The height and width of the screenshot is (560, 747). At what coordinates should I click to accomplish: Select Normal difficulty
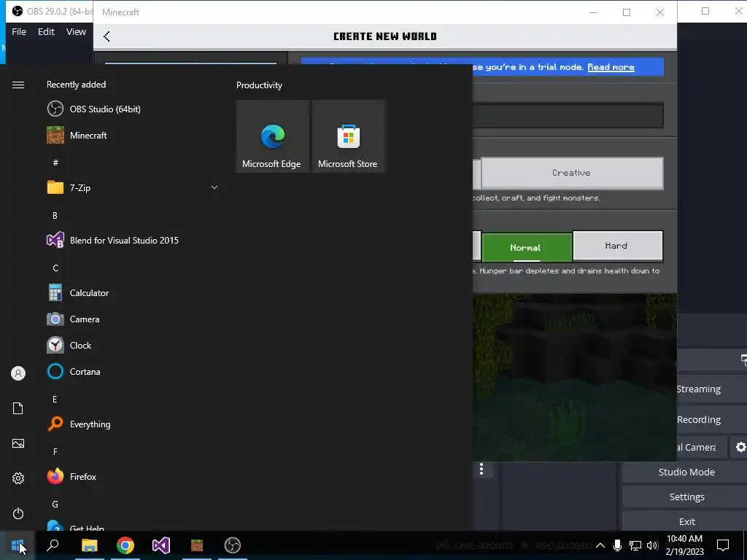(527, 247)
